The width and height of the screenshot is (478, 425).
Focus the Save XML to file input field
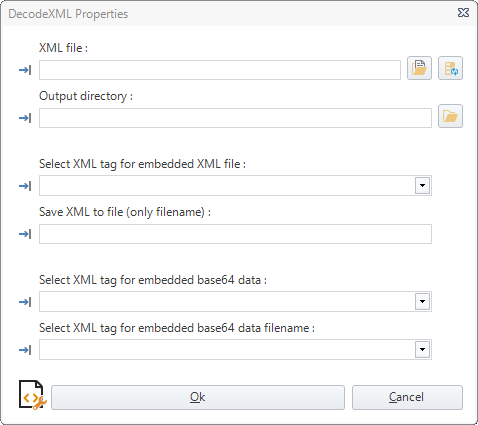point(235,234)
